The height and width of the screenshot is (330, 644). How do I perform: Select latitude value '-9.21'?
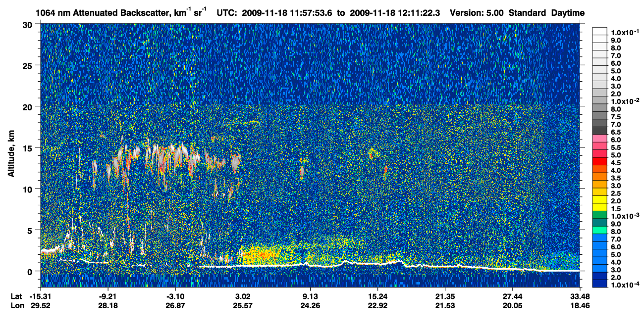108,296
